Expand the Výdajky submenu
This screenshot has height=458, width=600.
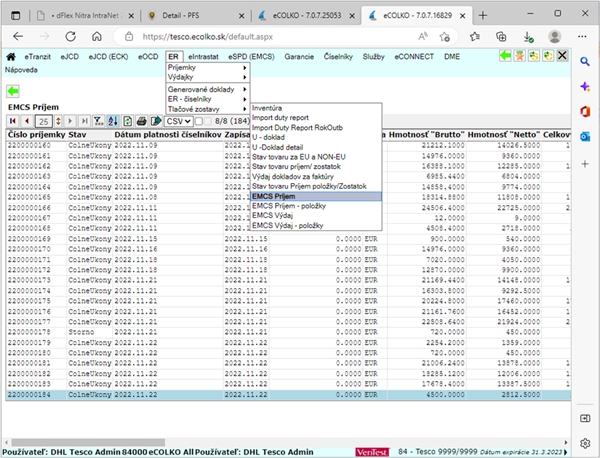(208, 77)
